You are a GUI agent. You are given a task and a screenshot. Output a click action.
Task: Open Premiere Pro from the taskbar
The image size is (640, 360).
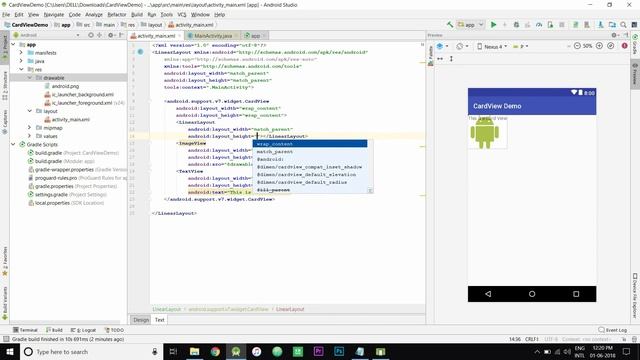click(x=318, y=351)
